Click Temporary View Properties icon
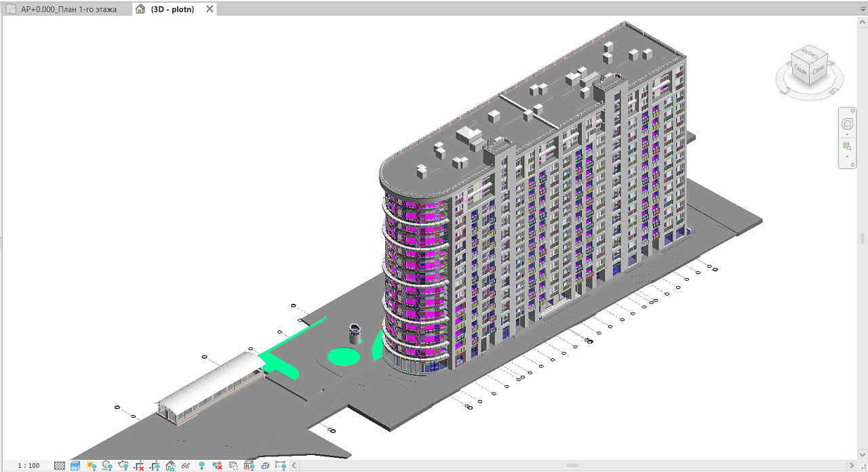The height and width of the screenshot is (472, 868). (217, 466)
